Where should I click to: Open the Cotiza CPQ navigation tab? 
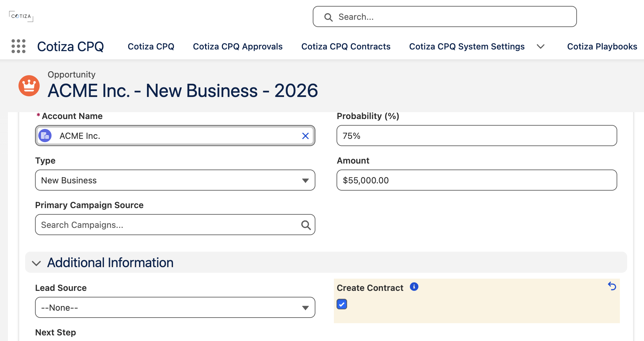[151, 46]
